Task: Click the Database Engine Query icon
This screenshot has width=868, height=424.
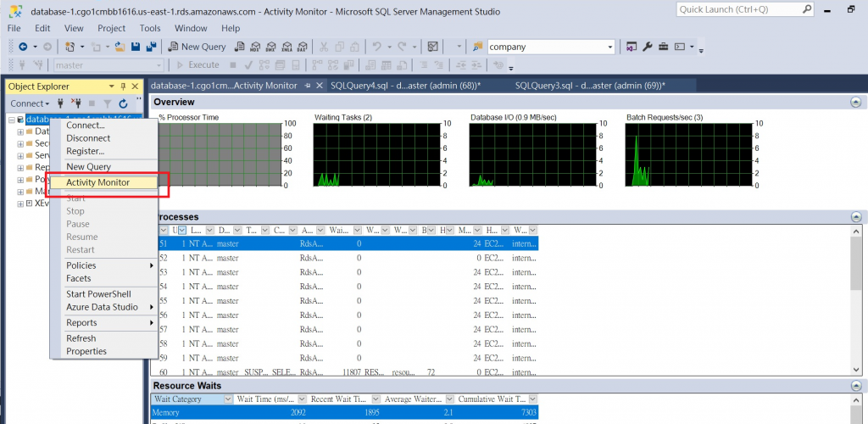Action: (240, 47)
